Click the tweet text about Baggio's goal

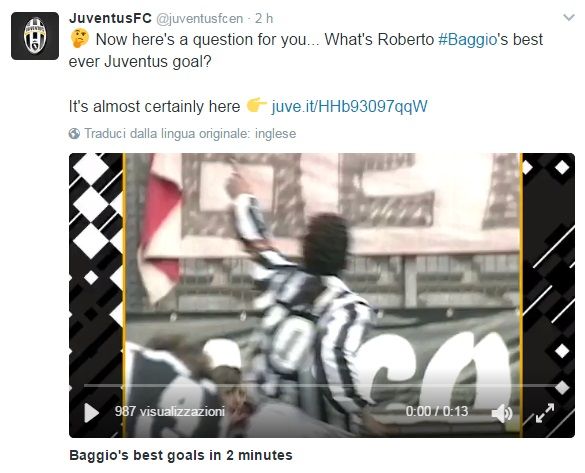point(306,51)
